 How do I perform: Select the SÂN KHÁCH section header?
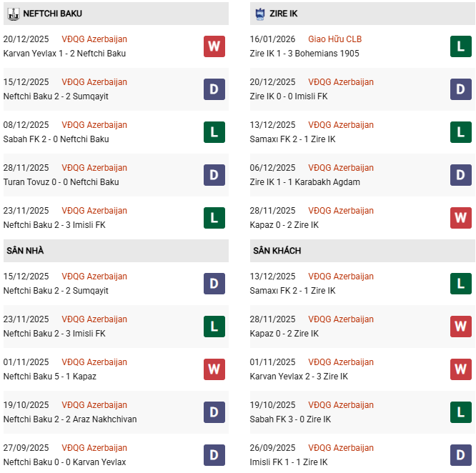277,251
